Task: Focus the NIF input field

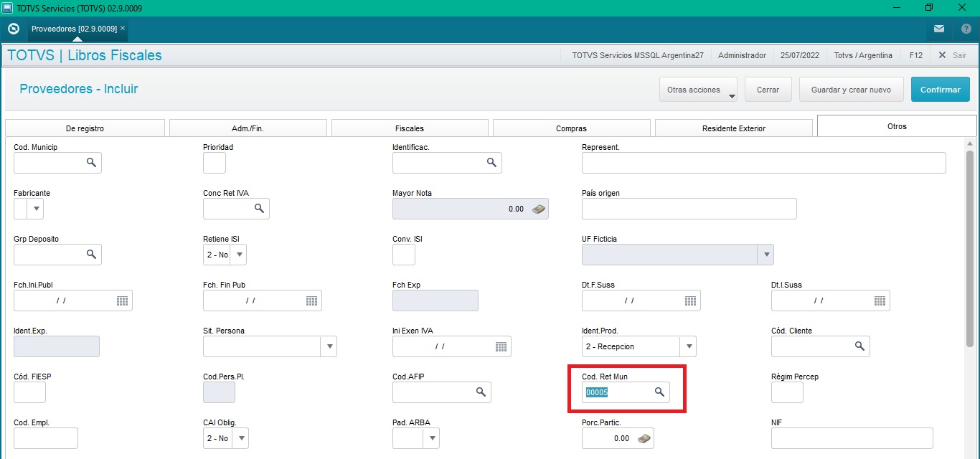Action: pyautogui.click(x=852, y=438)
